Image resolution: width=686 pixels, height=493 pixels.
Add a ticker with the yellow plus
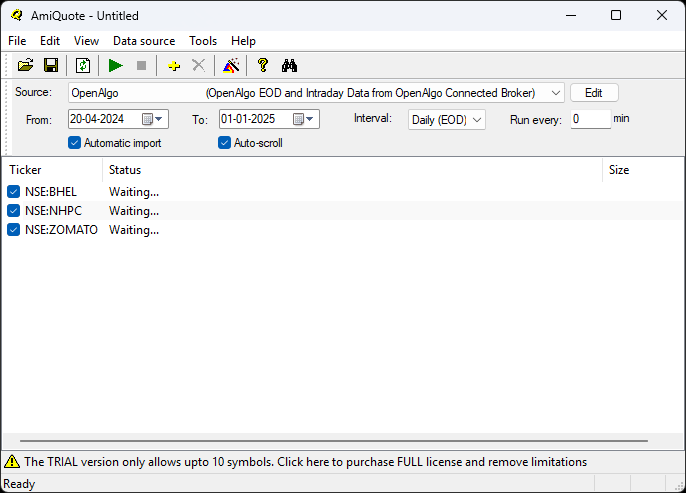[174, 66]
